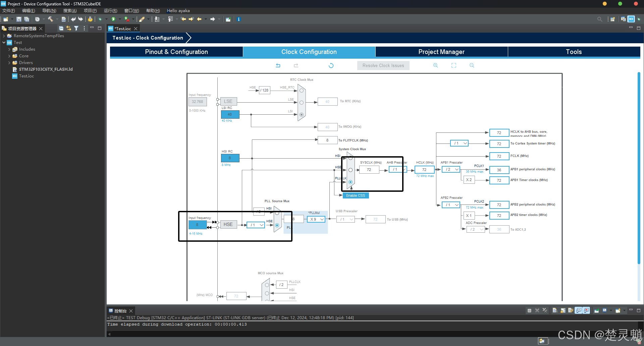Click the clear console icon
The image size is (644, 346).
555,310
